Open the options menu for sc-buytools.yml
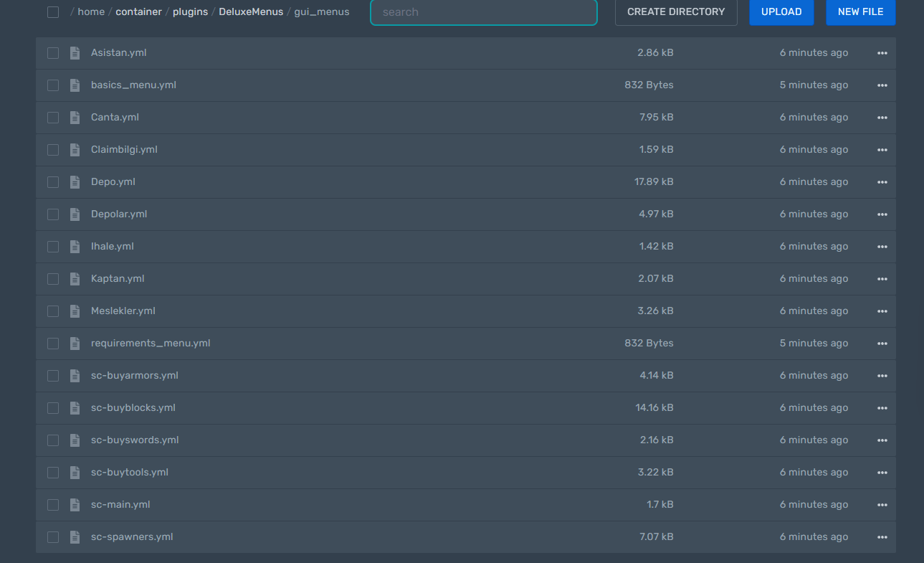 click(x=882, y=473)
